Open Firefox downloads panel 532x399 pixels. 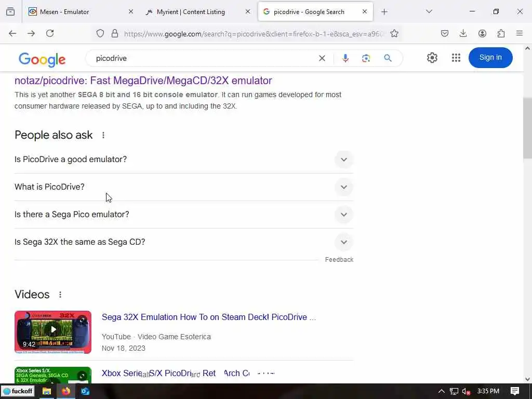[463, 33]
